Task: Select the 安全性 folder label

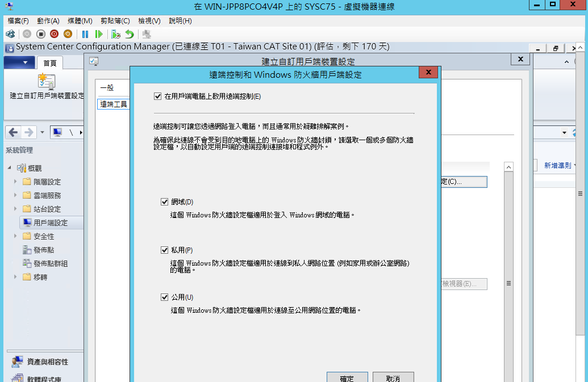Action: (x=44, y=236)
